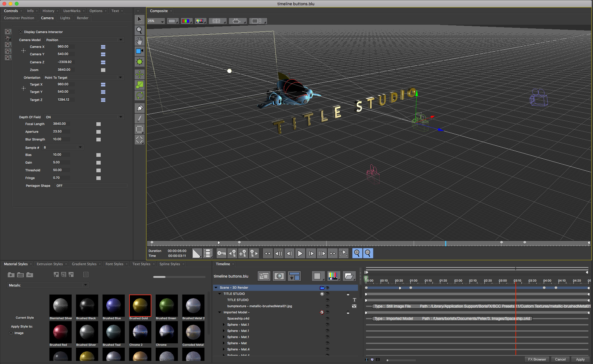Click the key icon keyframe button

(221, 253)
